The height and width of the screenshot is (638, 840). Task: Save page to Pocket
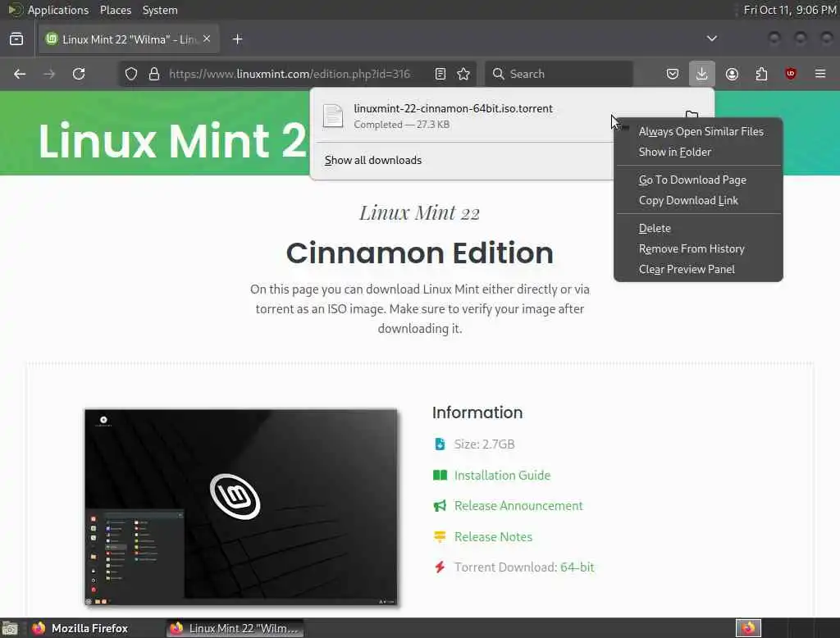673,74
